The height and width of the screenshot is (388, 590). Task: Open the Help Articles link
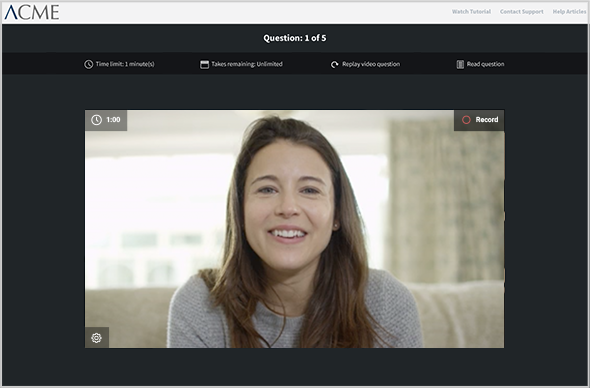pyautogui.click(x=569, y=12)
